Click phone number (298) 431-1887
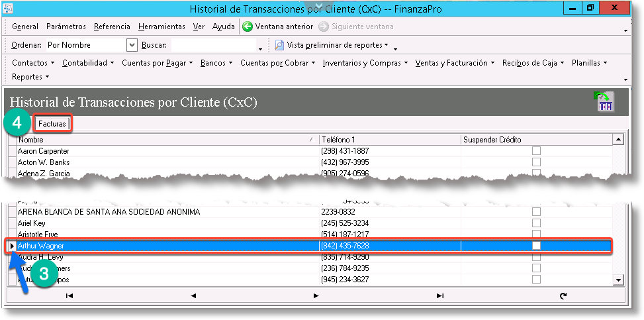 tap(345, 151)
